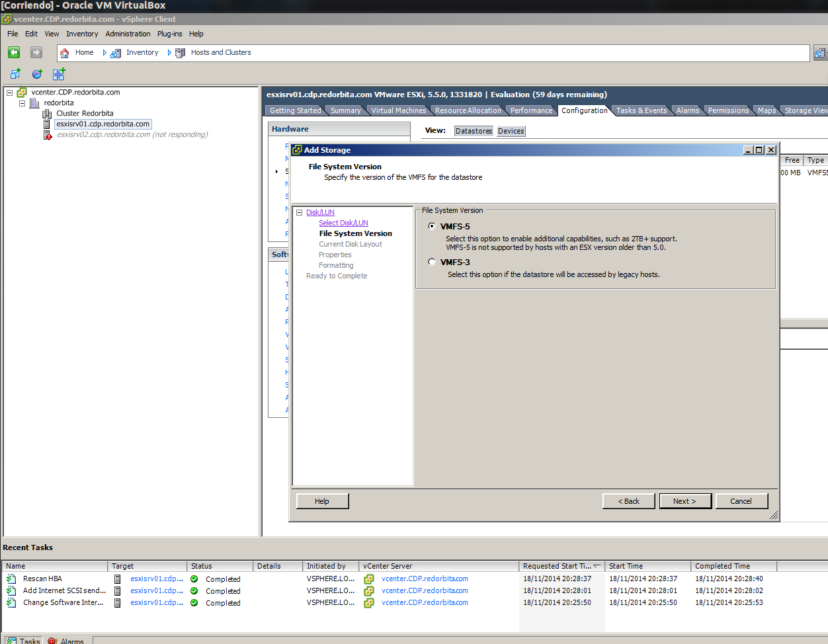Click the blue globe-with-plus toolbar icon

click(x=37, y=74)
